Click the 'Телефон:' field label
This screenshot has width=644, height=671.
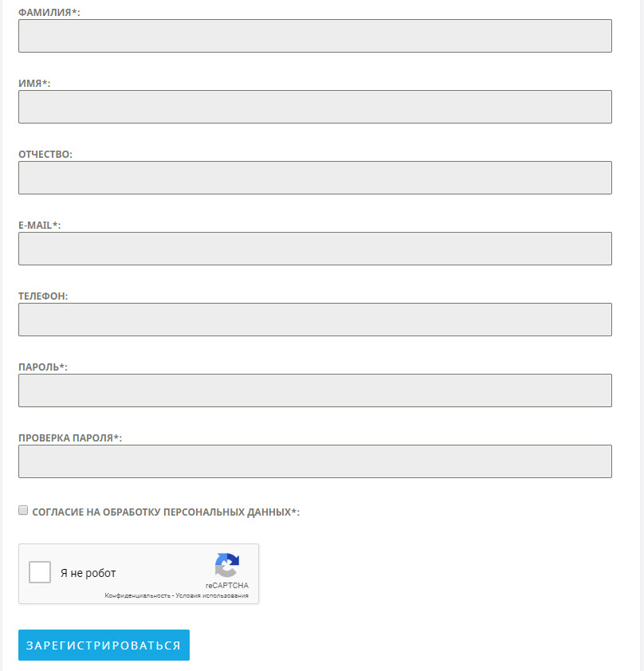click(x=43, y=296)
